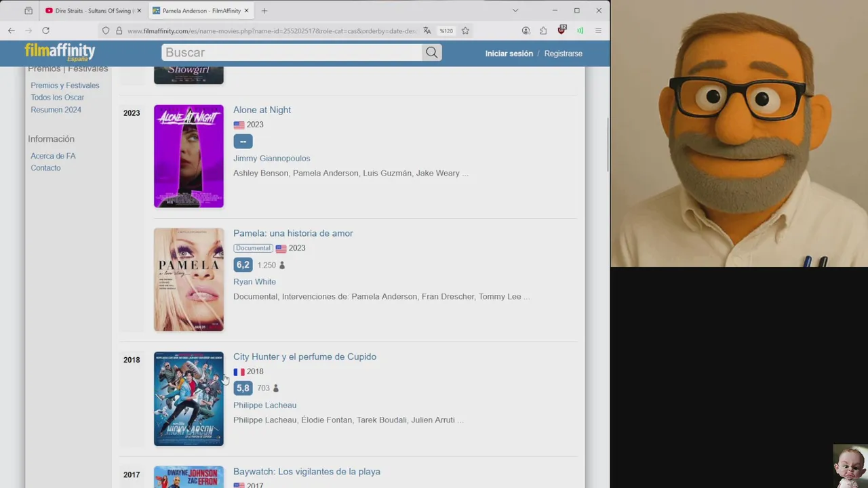
Task: Open Premios y Festivales sidebar link
Action: click(x=65, y=85)
